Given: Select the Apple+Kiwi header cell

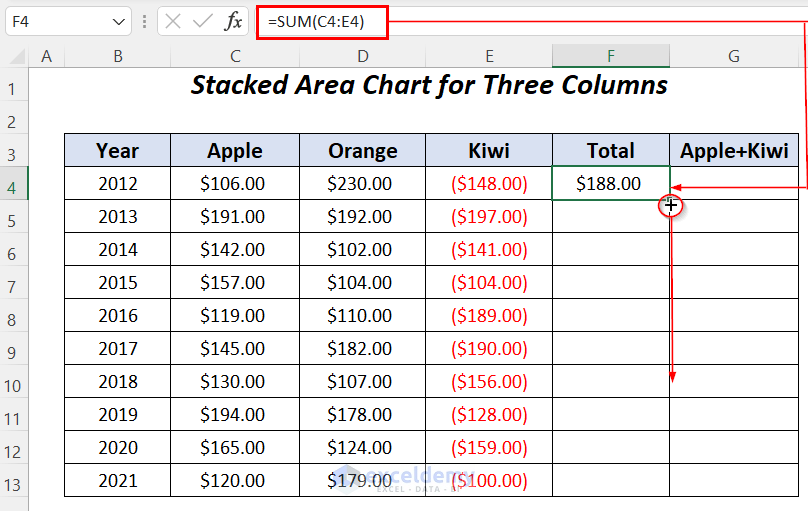Looking at the screenshot, I should (x=734, y=151).
